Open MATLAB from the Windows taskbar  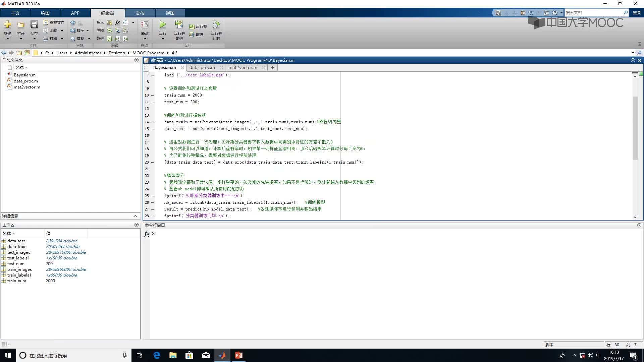point(222,355)
